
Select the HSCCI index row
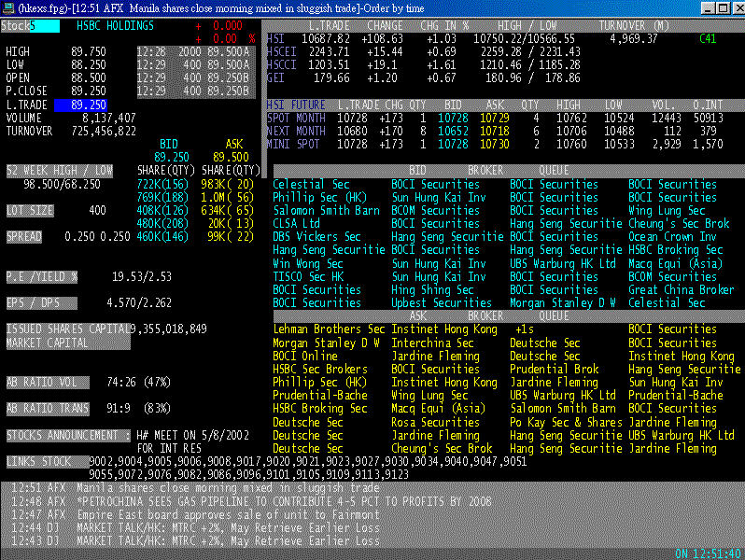tap(423, 65)
